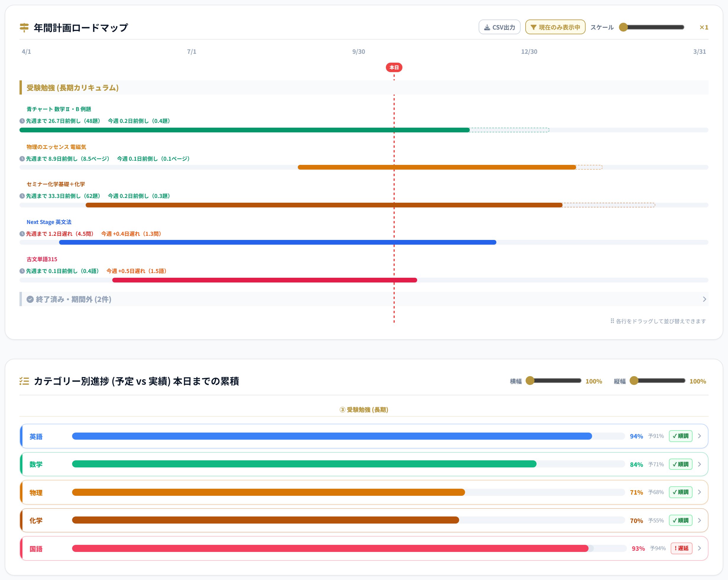Open the 物理のエッセンス 電磁気 item title
The width and height of the screenshot is (728, 580).
coord(56,147)
